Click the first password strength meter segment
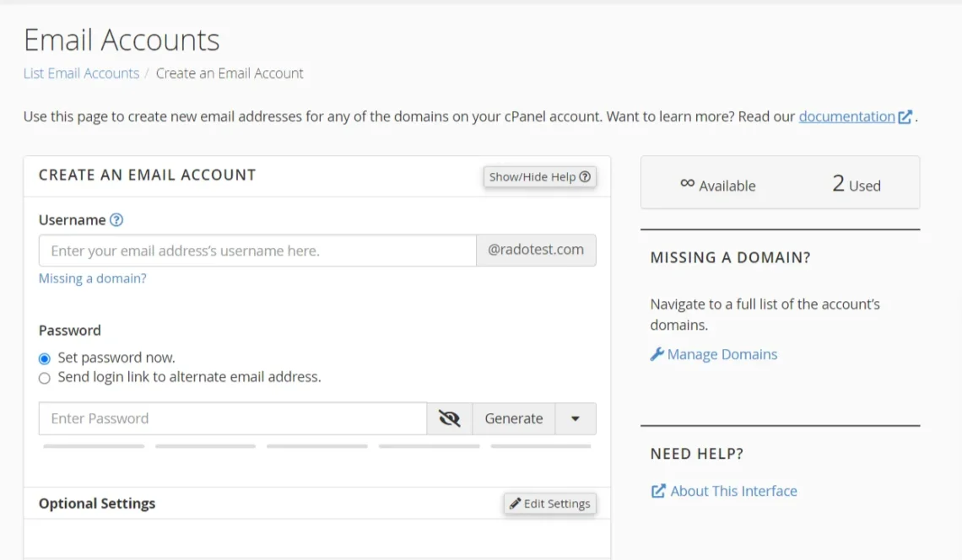This screenshot has width=962, height=560. [x=94, y=446]
